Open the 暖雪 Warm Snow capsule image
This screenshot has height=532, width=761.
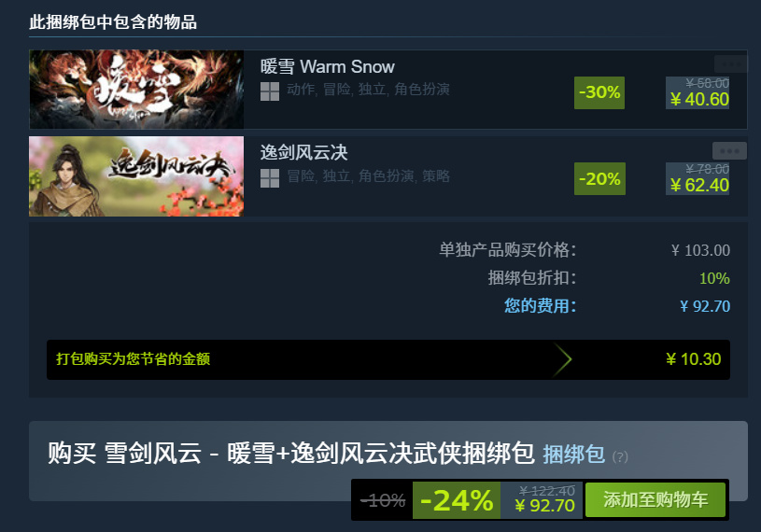pyautogui.click(x=136, y=90)
